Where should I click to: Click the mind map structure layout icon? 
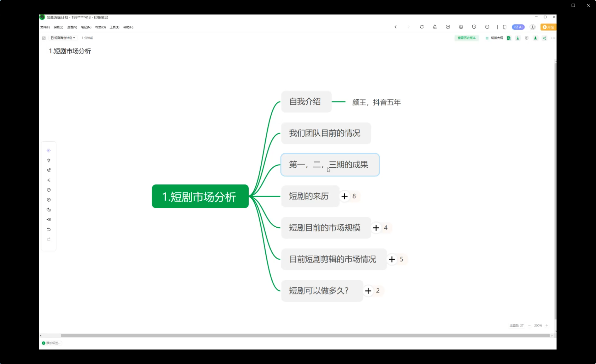coord(49,170)
